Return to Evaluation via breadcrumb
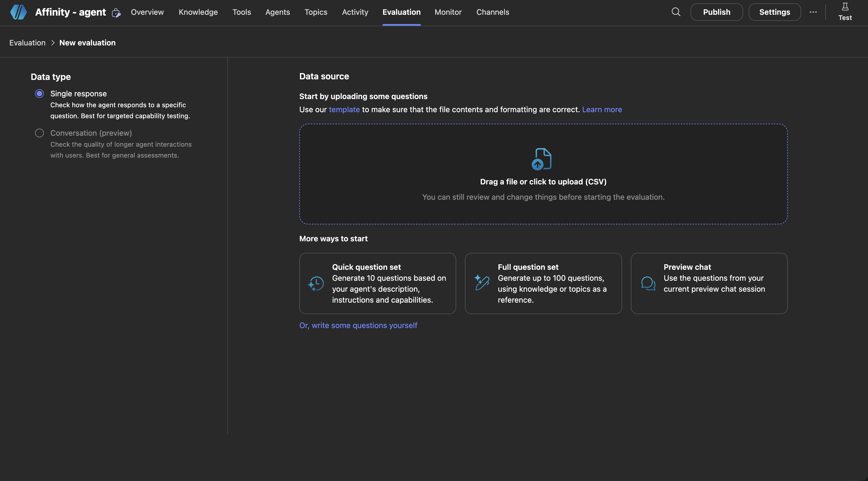Image resolution: width=868 pixels, height=481 pixels. point(27,43)
